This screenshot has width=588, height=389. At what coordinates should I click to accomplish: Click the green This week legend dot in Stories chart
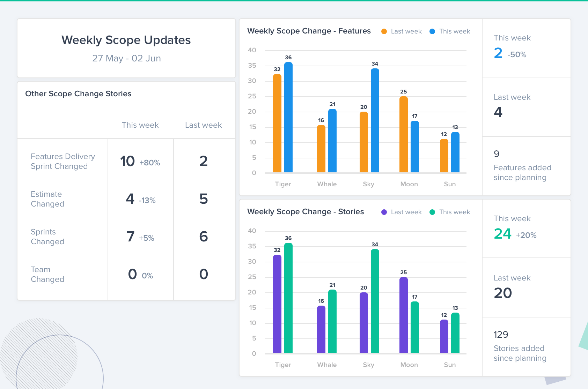pos(432,212)
